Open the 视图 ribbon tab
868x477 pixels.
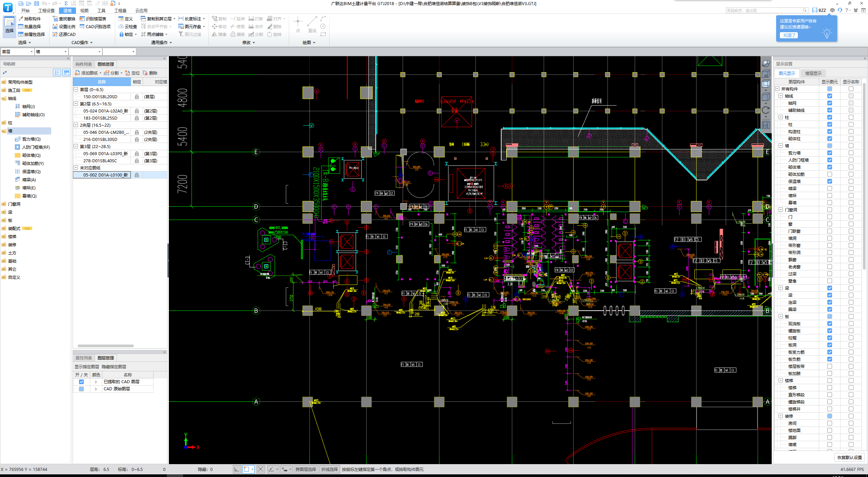point(84,11)
